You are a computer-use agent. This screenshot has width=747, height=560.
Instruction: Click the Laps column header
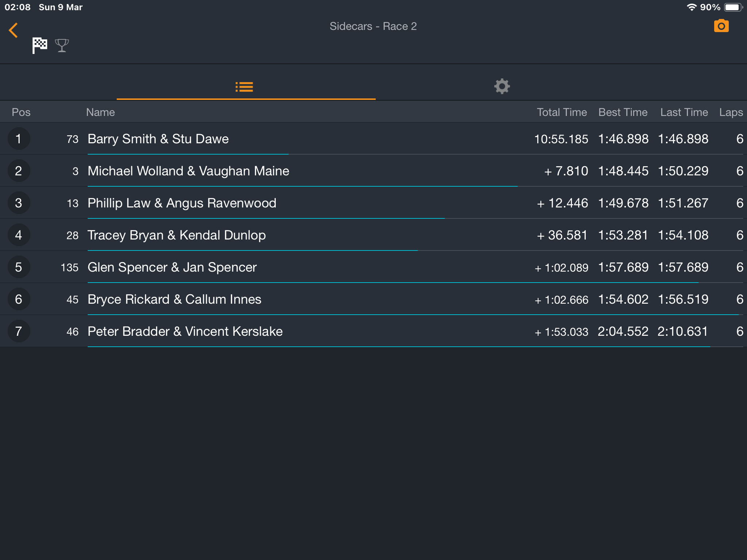[x=731, y=112]
